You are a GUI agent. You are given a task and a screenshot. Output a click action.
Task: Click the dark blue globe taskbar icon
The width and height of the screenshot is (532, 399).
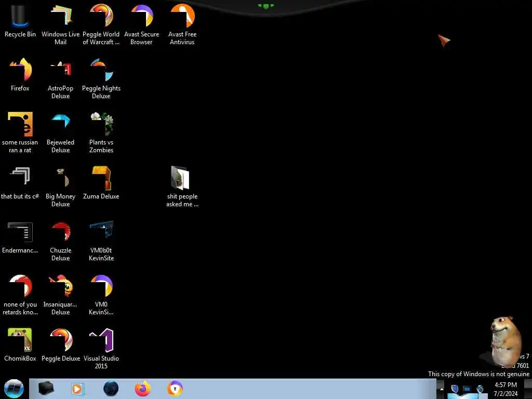click(x=111, y=389)
